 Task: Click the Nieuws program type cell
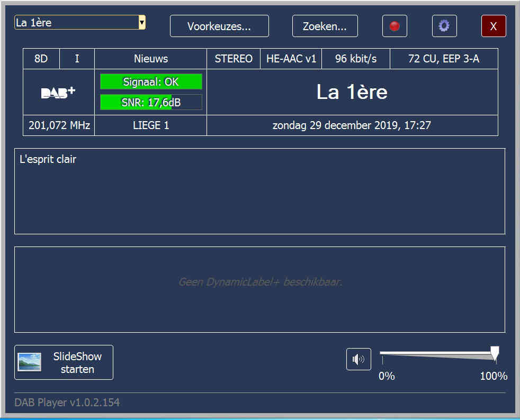[x=150, y=59]
